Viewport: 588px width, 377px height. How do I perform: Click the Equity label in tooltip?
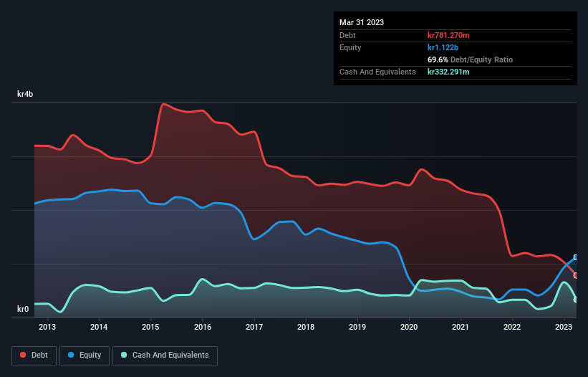[350, 47]
